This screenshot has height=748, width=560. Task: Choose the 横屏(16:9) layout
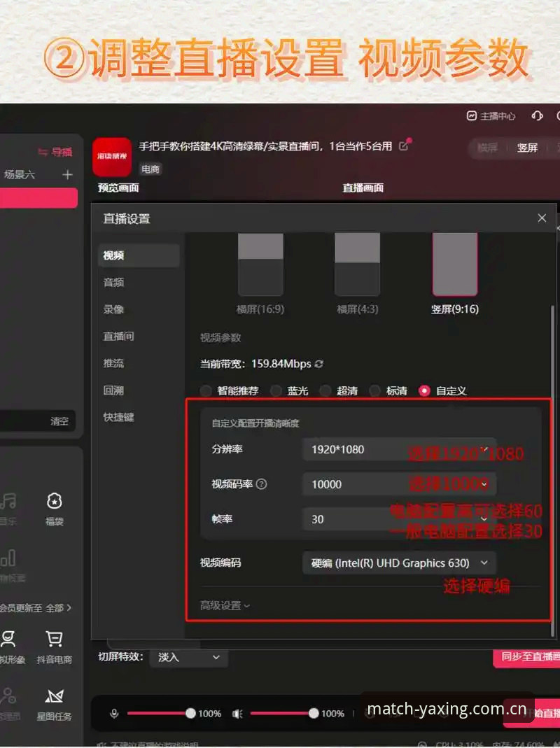coord(260,274)
